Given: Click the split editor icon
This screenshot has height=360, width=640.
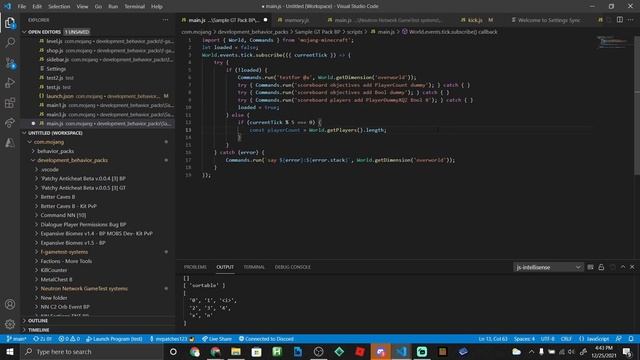Looking at the screenshot, I should click(620, 20).
